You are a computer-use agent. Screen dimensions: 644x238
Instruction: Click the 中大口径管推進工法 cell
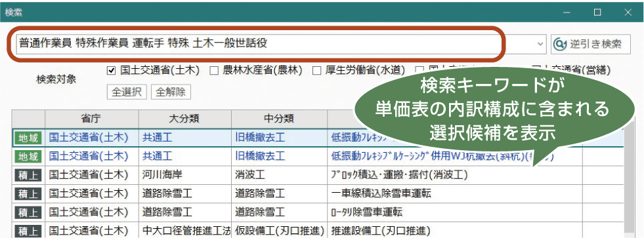pyautogui.click(x=185, y=231)
